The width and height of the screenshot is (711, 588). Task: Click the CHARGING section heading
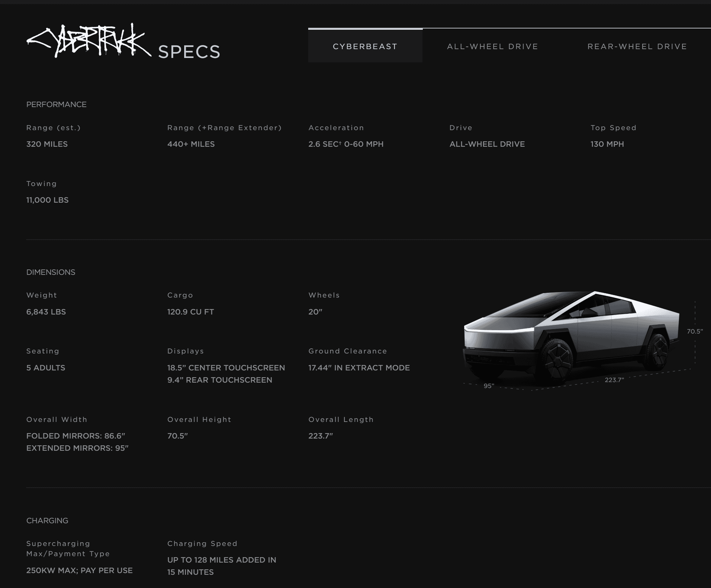(47, 521)
